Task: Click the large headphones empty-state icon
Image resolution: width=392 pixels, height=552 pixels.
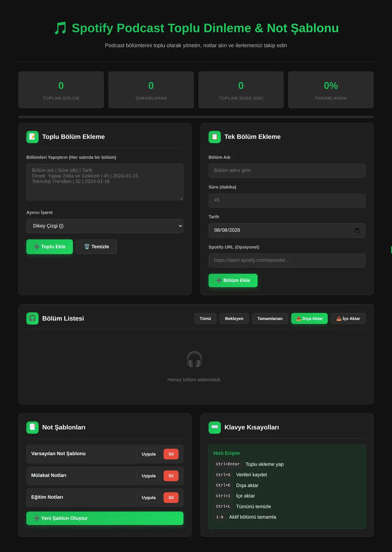Action: [194, 359]
